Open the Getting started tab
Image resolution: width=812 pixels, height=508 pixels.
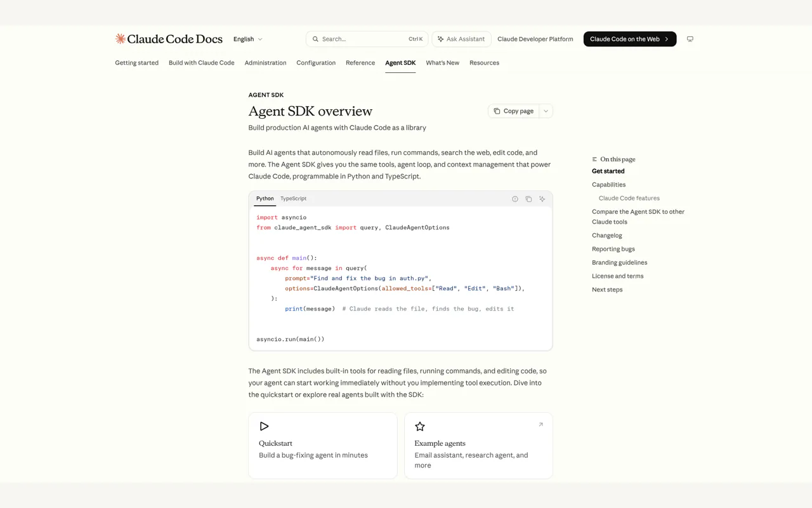[x=136, y=63]
